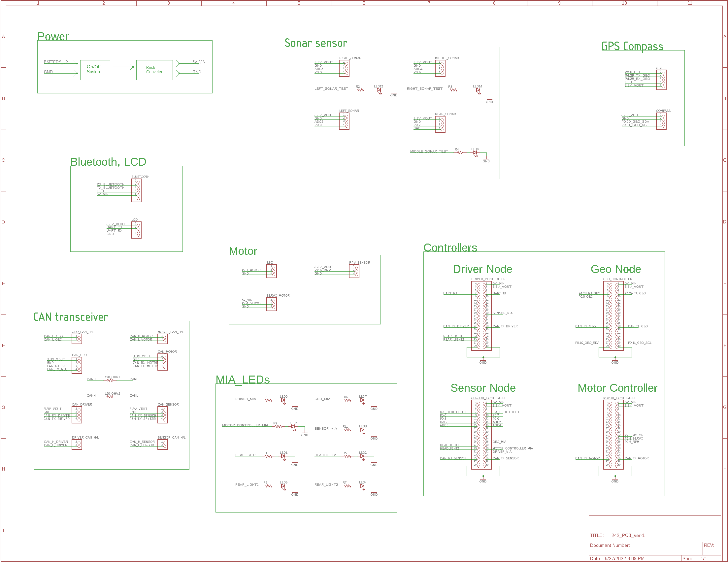Select the CAN_MOTOR connector symbol
This screenshot has height=563, width=728.
point(163,362)
